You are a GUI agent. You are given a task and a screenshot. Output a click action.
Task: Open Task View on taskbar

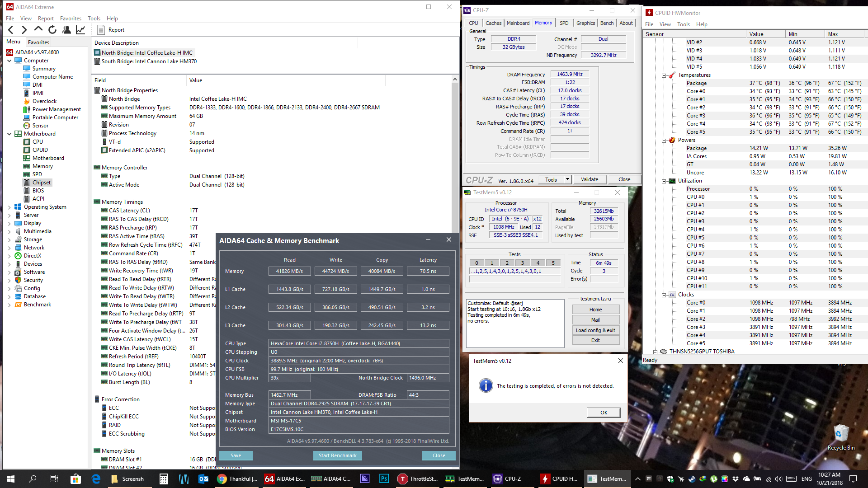54,479
